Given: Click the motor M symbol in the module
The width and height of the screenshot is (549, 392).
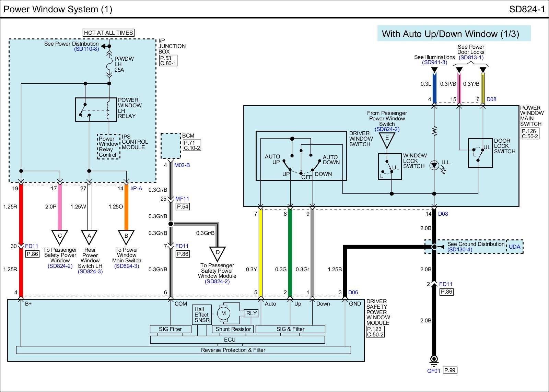Looking at the screenshot, I should 223,313.
